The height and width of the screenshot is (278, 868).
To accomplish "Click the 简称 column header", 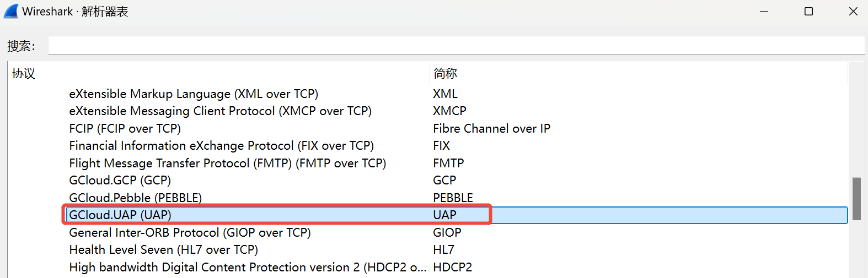I will [445, 74].
